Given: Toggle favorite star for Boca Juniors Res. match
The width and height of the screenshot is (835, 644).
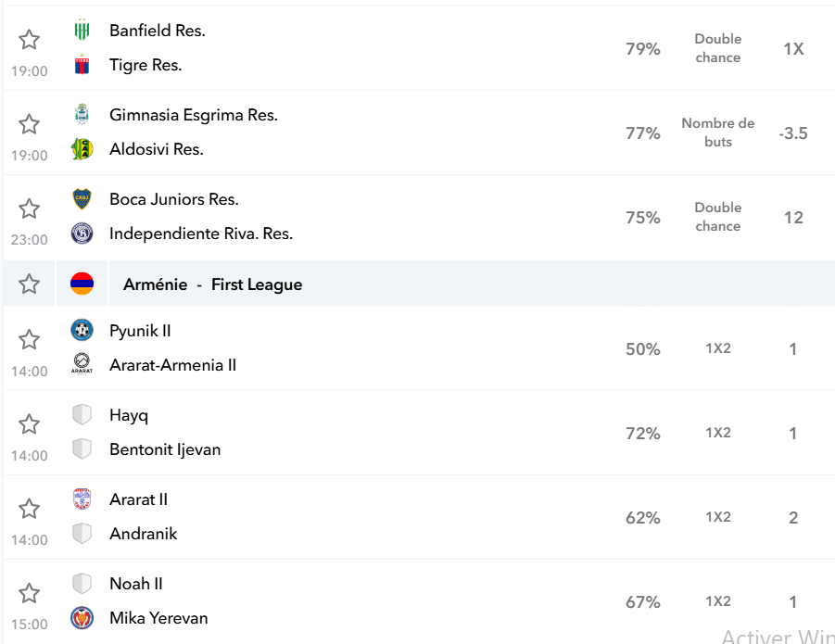Looking at the screenshot, I should point(29,208).
